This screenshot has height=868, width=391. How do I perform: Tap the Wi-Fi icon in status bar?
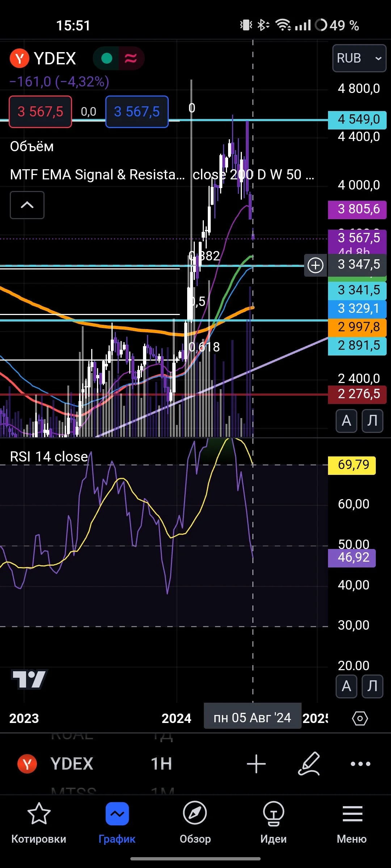pos(283,25)
